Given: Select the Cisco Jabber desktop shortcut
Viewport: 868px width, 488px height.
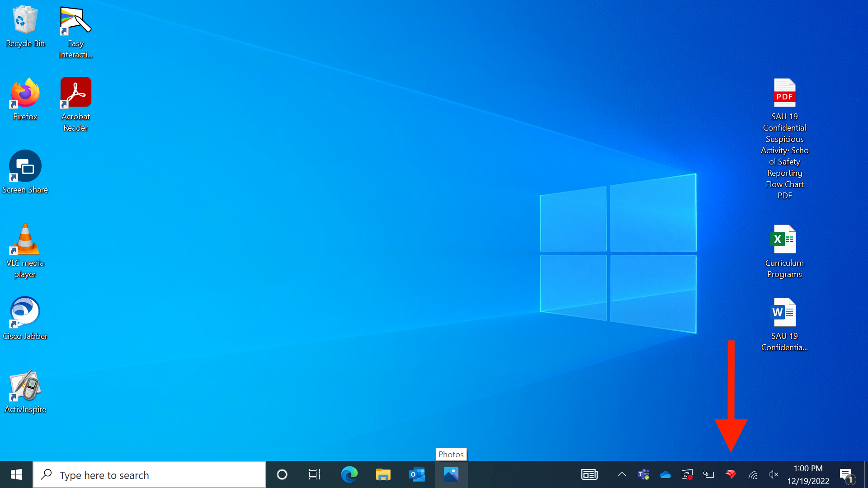Looking at the screenshot, I should (25, 319).
